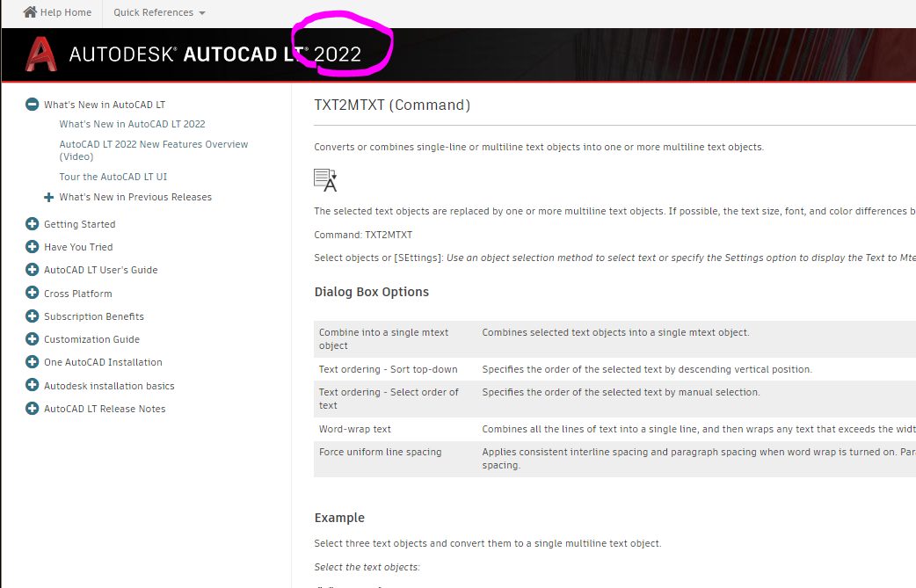Expand the Autodesk installation basics section
Viewport: 916px width, 588px height.
32,385
